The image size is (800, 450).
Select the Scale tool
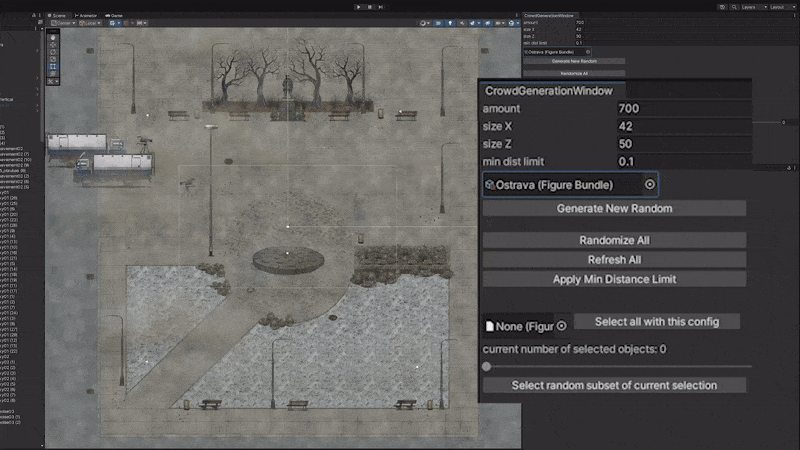(53, 59)
